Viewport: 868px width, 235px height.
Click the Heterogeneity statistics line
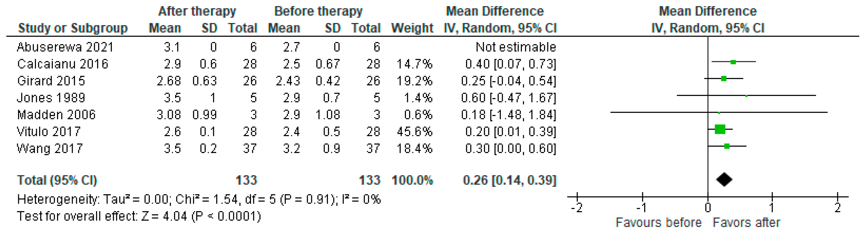[199, 200]
